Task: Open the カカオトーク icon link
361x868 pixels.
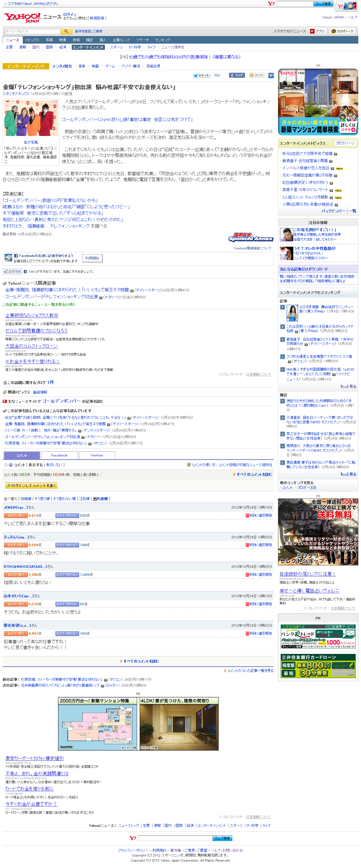Action: coord(343,31)
